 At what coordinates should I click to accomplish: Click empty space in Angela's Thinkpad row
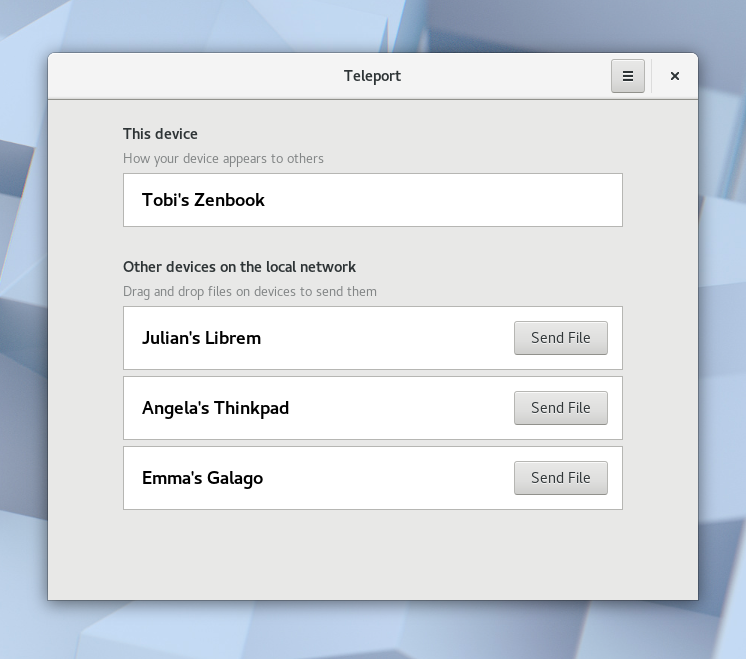(400, 408)
